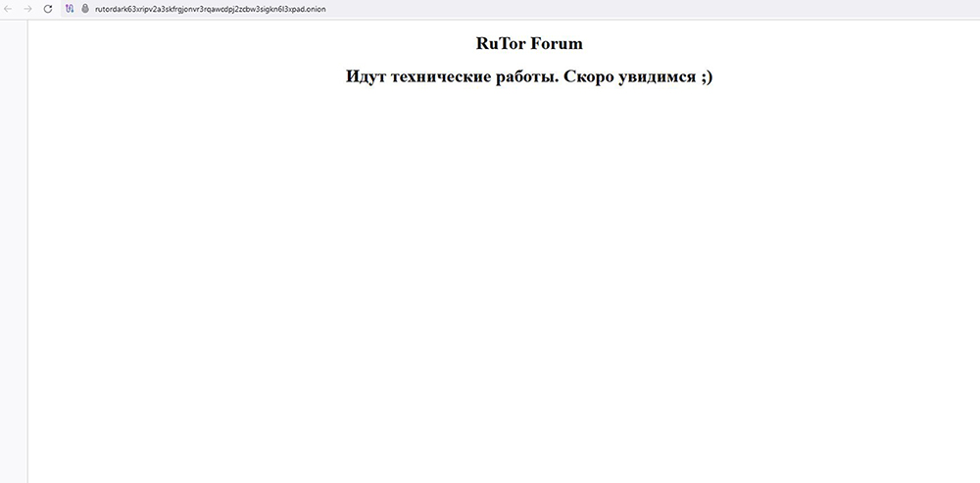Click the word RuTor in the heading
Viewport: 980px width, 483px height.
pos(501,44)
